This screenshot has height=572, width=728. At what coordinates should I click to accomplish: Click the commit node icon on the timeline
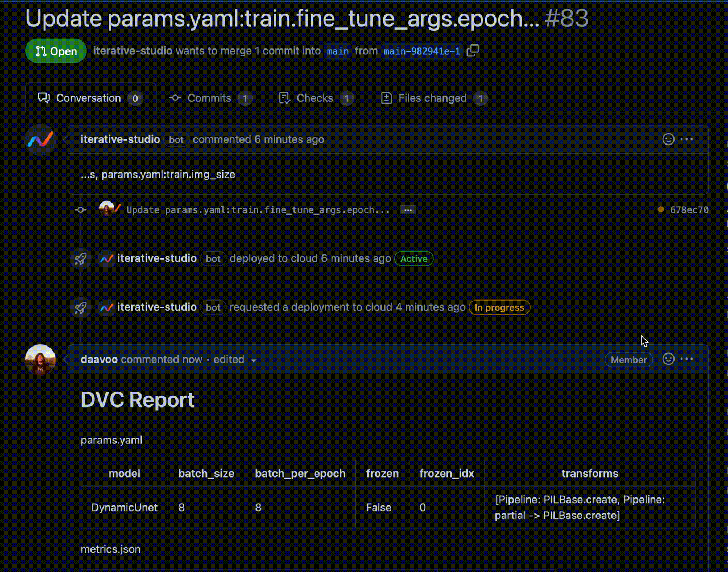[80, 209]
